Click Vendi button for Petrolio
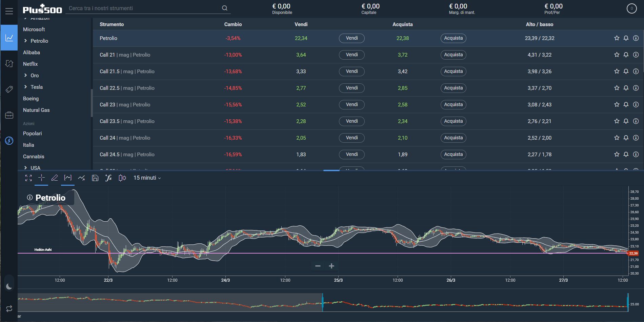The height and width of the screenshot is (322, 644). pos(352,38)
